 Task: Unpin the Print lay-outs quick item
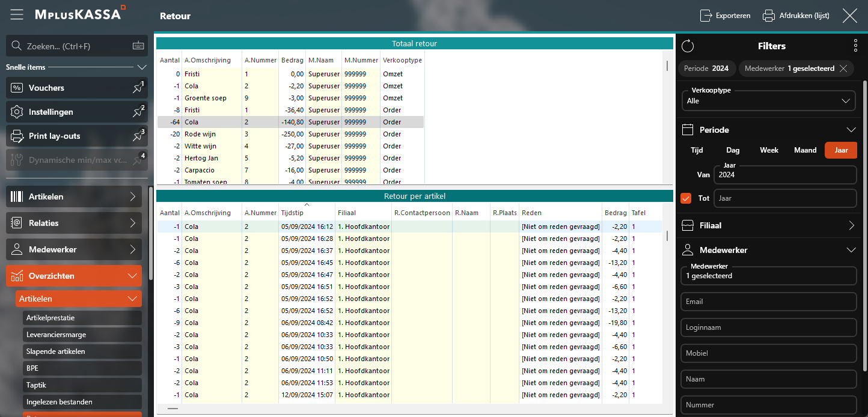click(138, 136)
